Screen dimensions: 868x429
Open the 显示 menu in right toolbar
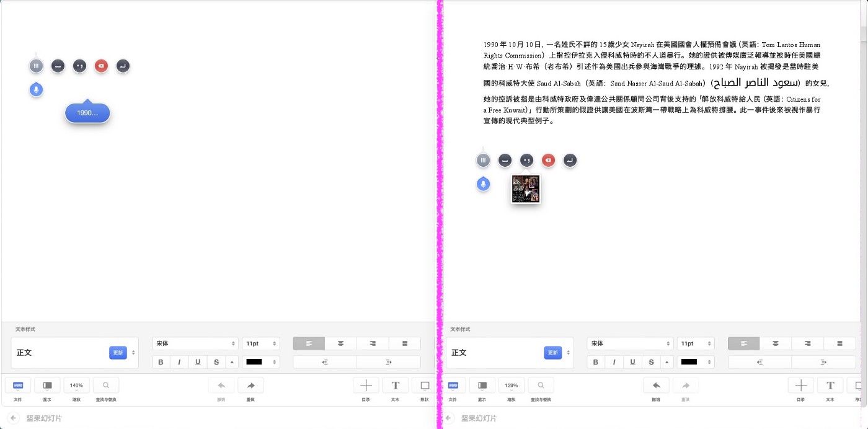[482, 385]
